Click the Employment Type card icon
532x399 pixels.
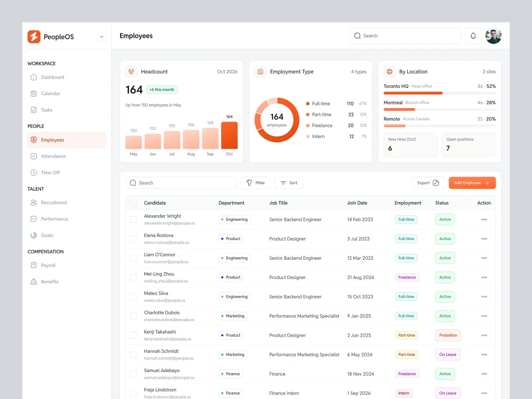(260, 72)
